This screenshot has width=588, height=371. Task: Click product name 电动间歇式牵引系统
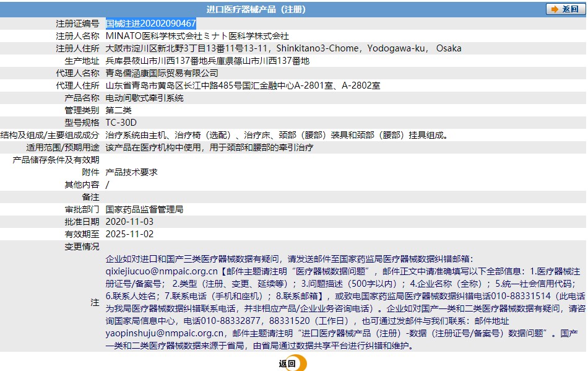pyautogui.click(x=144, y=98)
